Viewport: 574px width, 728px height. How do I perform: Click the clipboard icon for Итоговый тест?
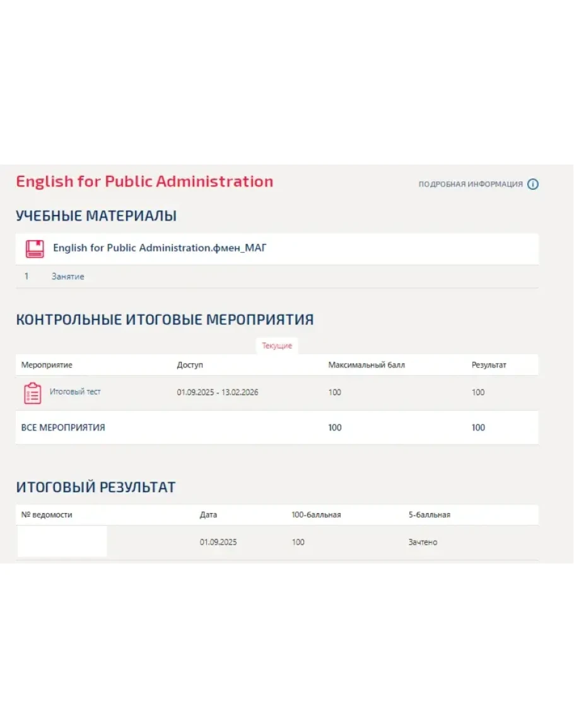pyautogui.click(x=33, y=393)
